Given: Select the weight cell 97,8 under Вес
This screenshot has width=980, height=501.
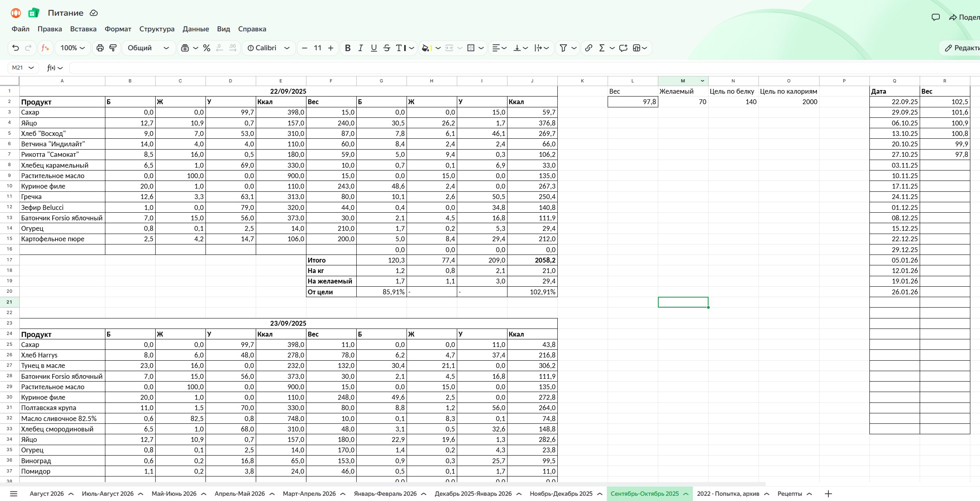Looking at the screenshot, I should 633,102.
